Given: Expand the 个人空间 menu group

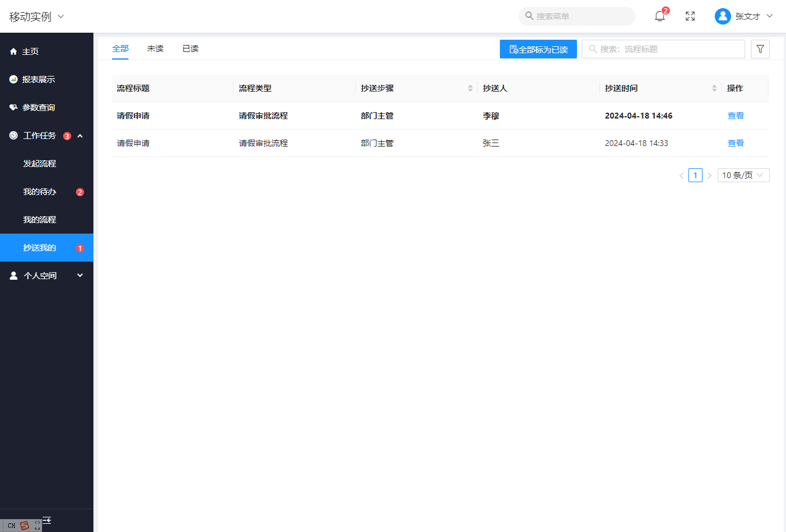Looking at the screenshot, I should pyautogui.click(x=80, y=276).
